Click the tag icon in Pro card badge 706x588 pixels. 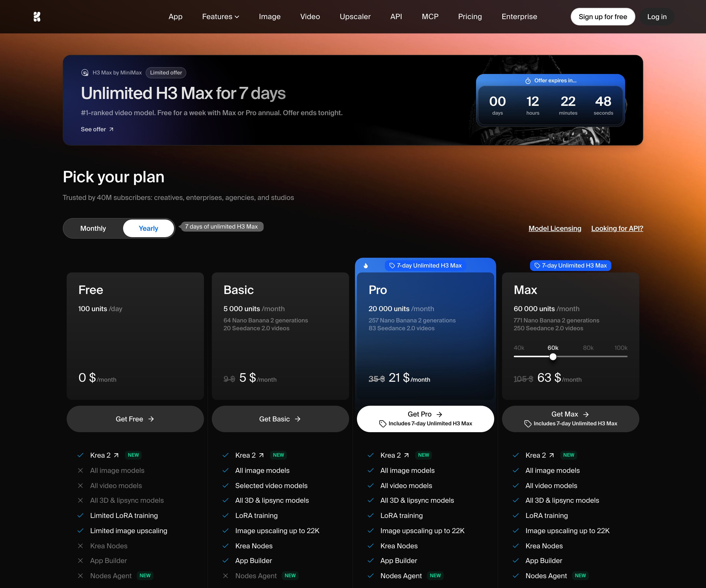pyautogui.click(x=392, y=265)
